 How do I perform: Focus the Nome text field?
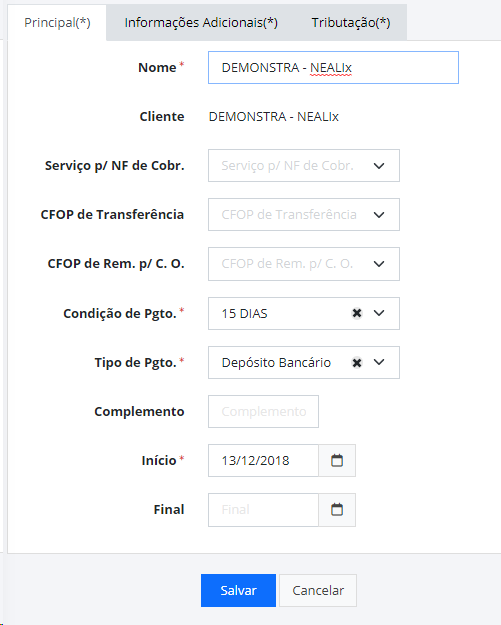coord(333,67)
